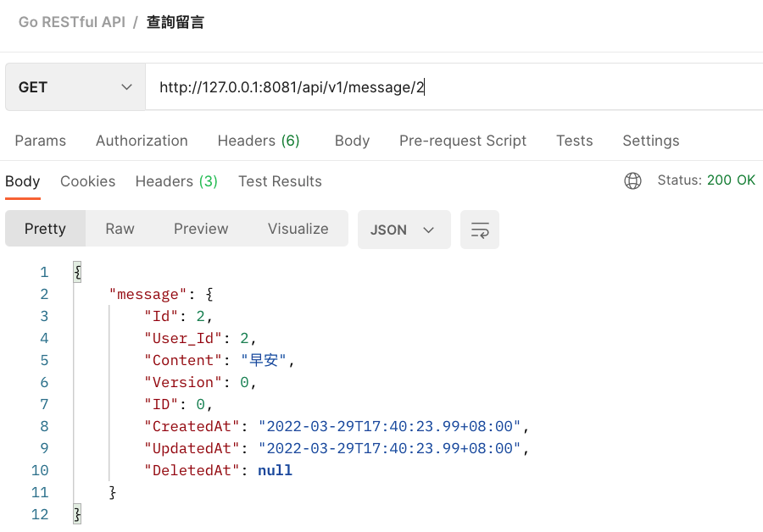This screenshot has width=763, height=532.
Task: Click line number 11 in the gutter
Action: pyautogui.click(x=40, y=492)
